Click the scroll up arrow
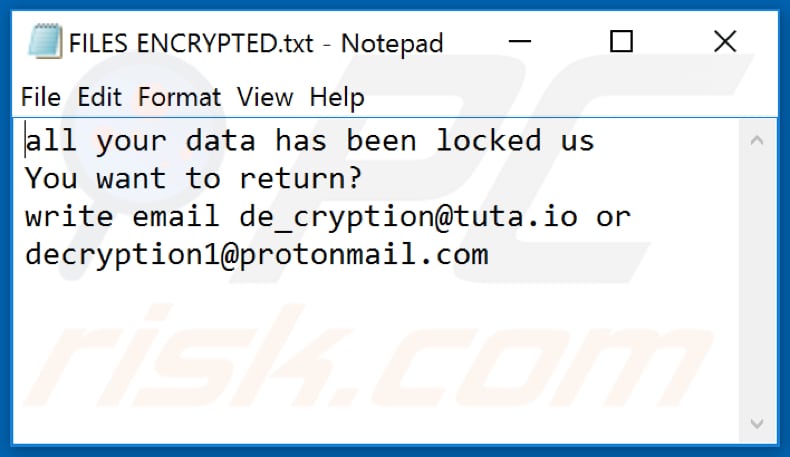This screenshot has width=790, height=457. click(x=756, y=141)
